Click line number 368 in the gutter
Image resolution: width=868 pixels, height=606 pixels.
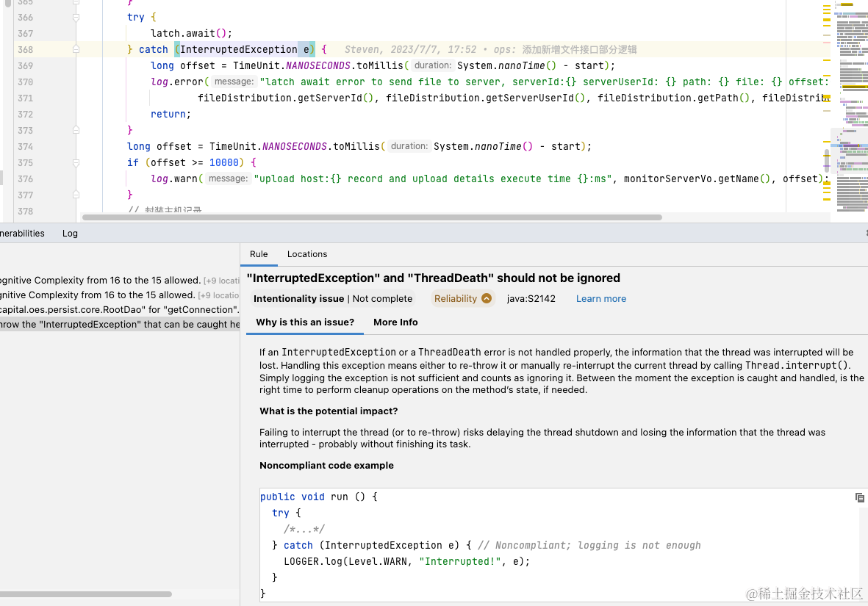pyautogui.click(x=26, y=49)
